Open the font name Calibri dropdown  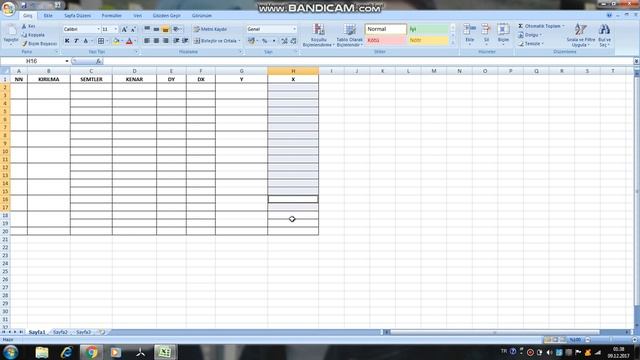pos(98,29)
